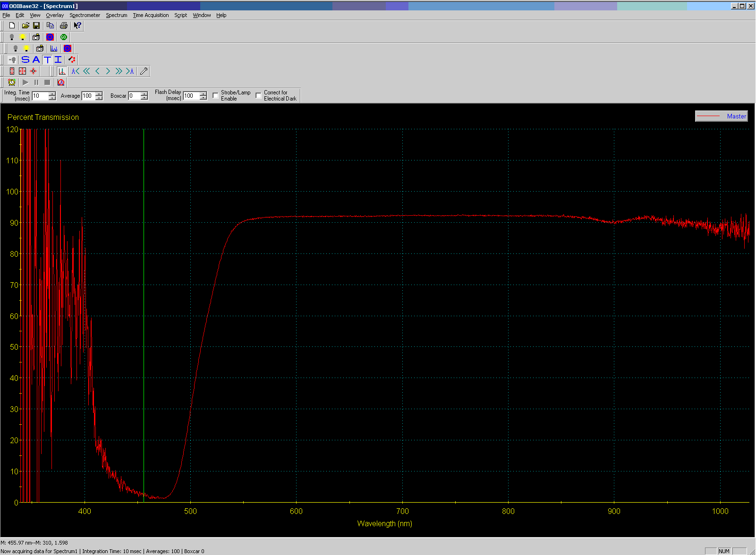This screenshot has height=555, width=756.
Task: Click the Integ. Time input field
Action: (x=40, y=96)
